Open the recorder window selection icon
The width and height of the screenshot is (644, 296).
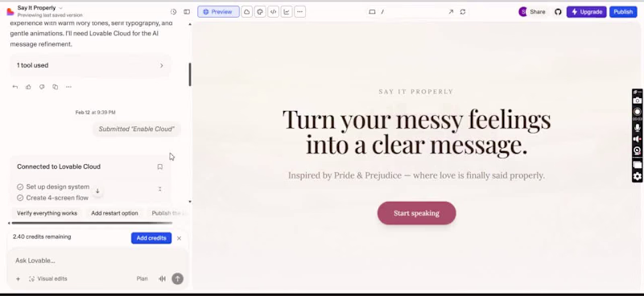tap(637, 165)
